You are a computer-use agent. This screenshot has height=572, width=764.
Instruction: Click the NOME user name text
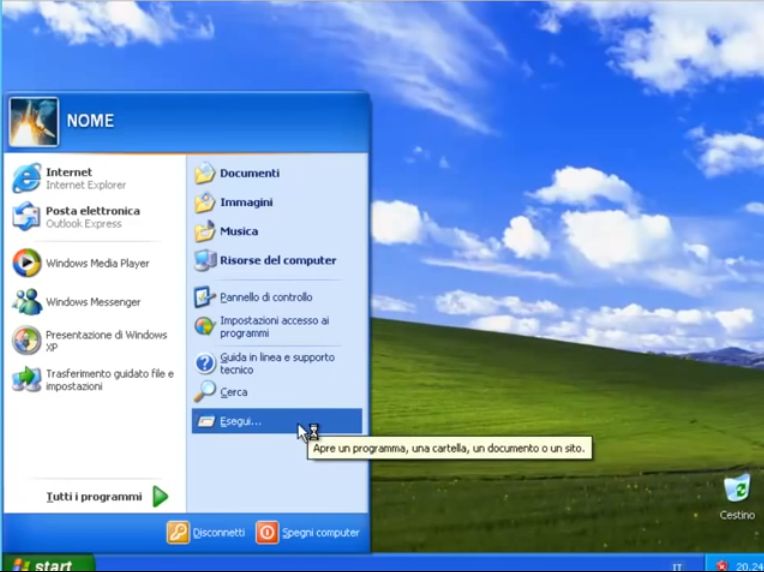pyautogui.click(x=90, y=121)
